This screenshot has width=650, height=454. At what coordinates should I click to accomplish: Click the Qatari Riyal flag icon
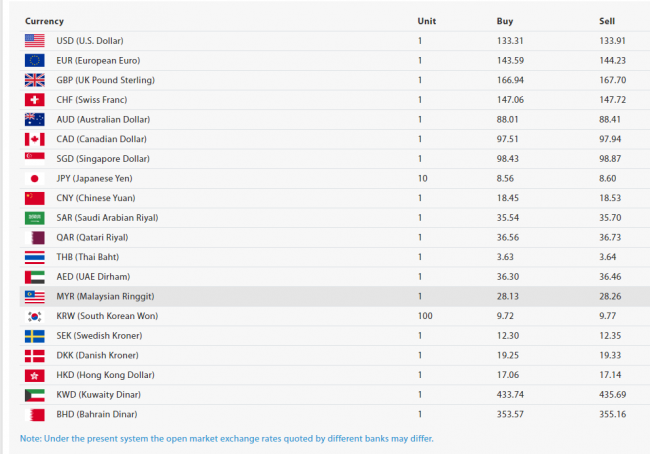[35, 237]
